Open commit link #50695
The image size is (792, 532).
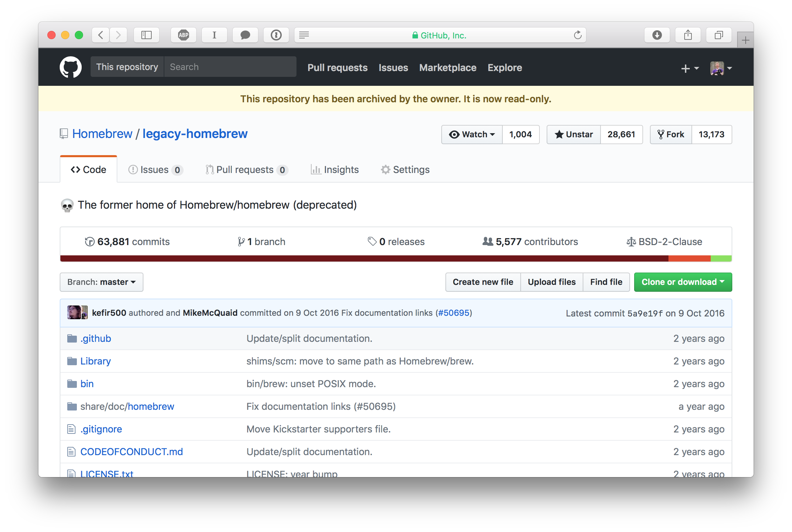(x=454, y=313)
